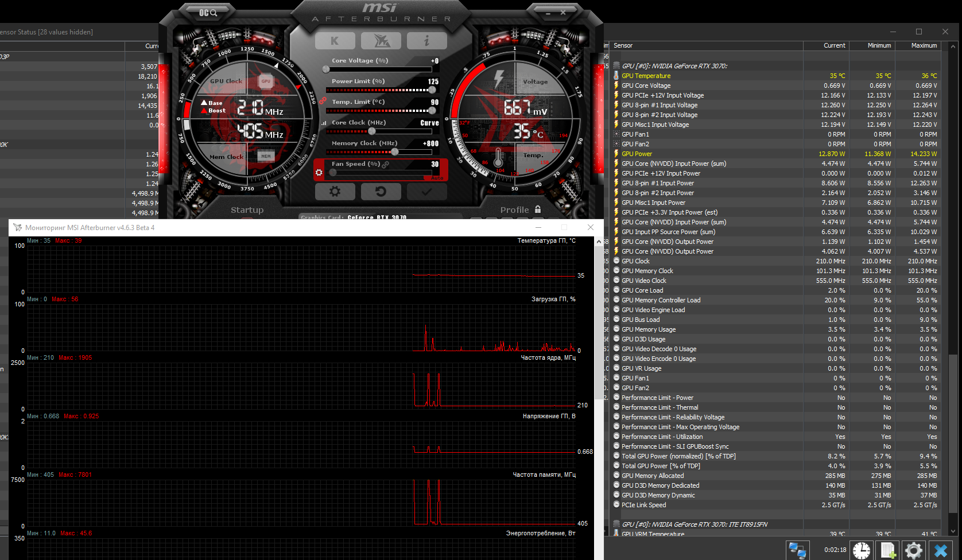
Task: Click the two-monitors network icon in HWiNFO
Action: [797, 550]
